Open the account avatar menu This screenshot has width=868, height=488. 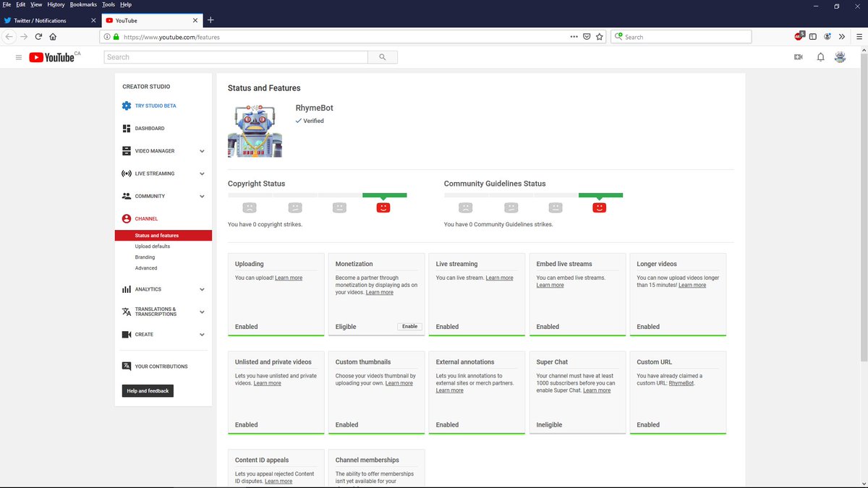[x=840, y=57]
